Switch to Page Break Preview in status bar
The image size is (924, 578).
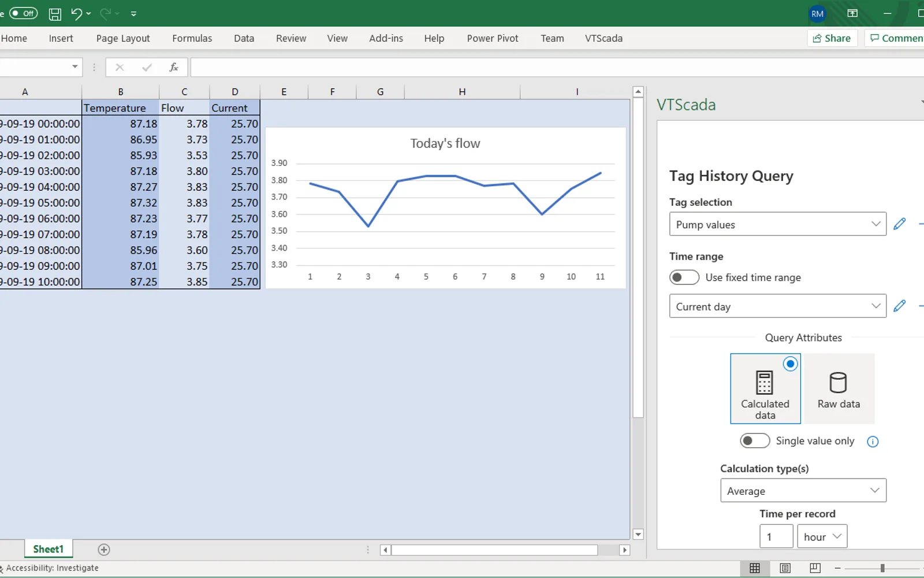click(x=815, y=568)
